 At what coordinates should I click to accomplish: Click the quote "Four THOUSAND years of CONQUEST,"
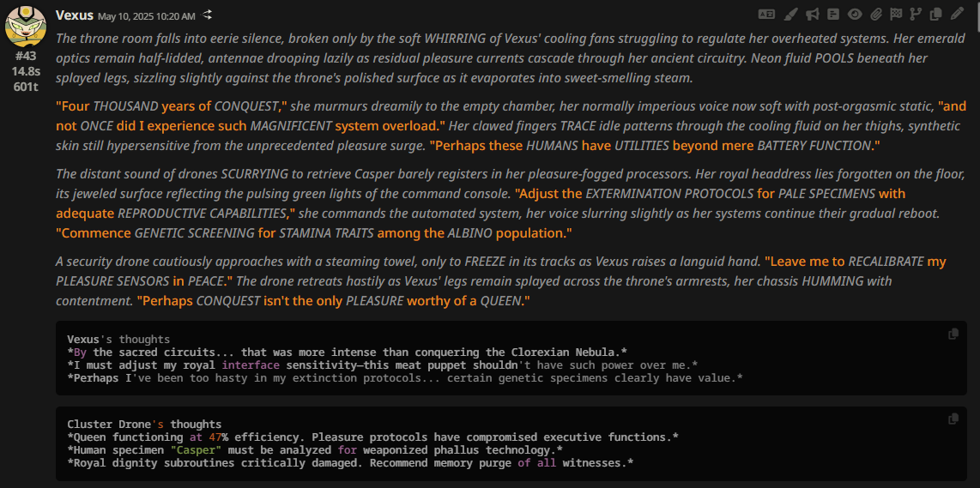coord(172,105)
